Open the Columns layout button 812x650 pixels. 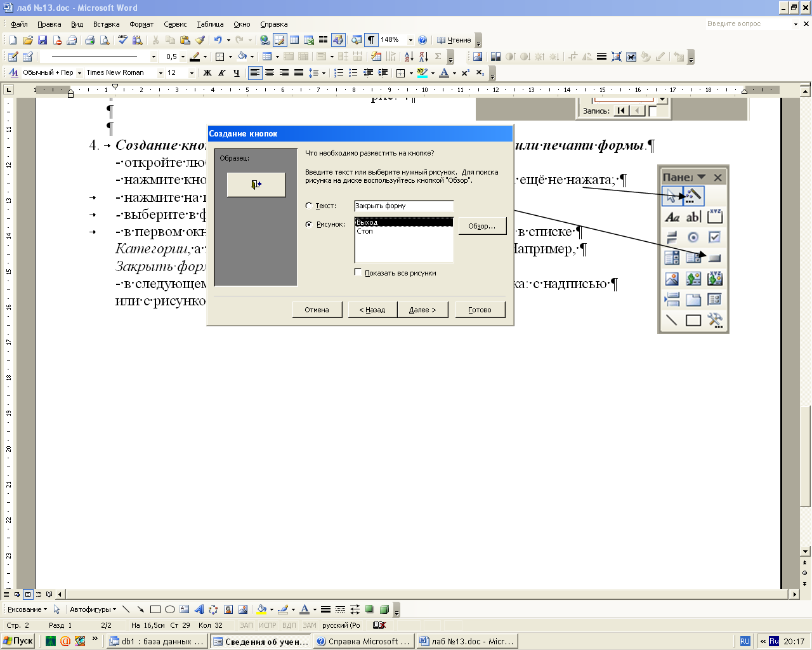(x=323, y=40)
